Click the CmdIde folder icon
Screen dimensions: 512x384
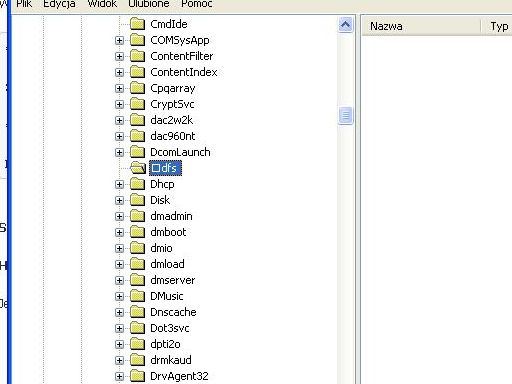click(137, 24)
